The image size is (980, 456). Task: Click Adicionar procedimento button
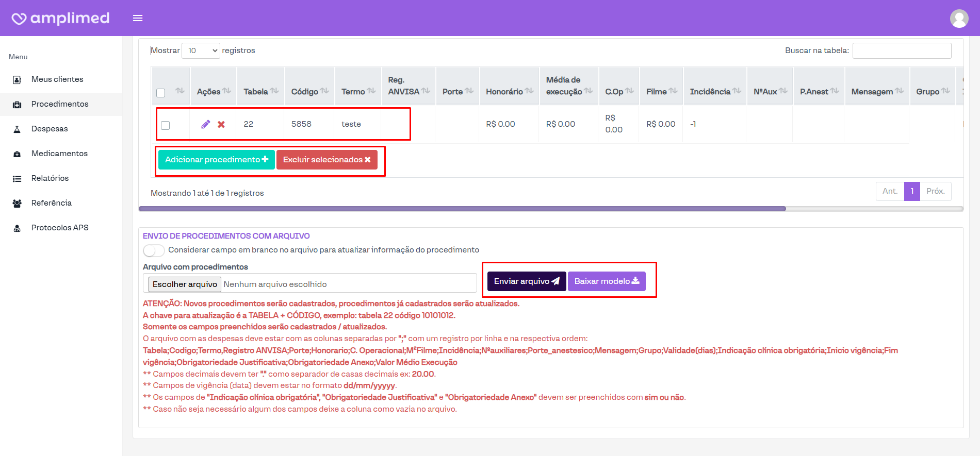pos(217,160)
